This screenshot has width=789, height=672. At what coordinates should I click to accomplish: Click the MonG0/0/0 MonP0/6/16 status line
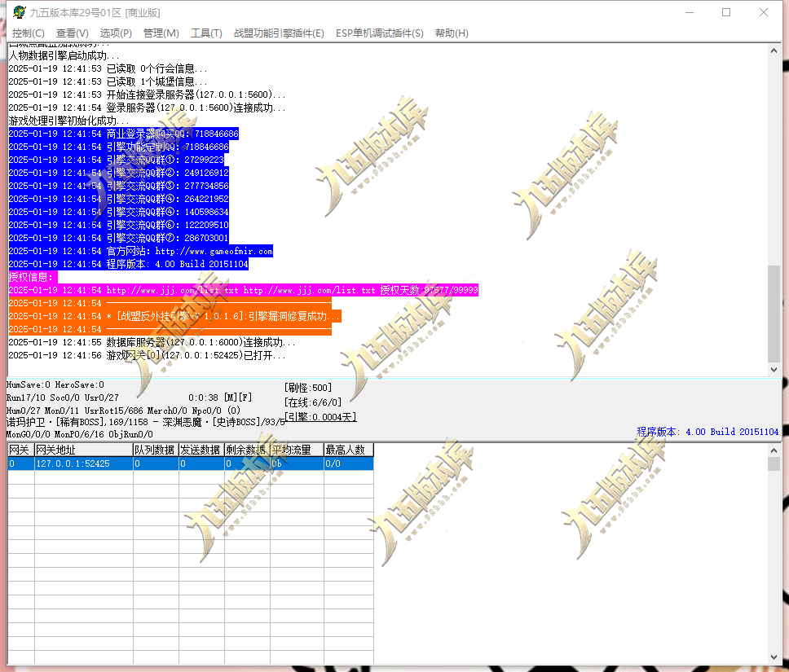(x=80, y=434)
